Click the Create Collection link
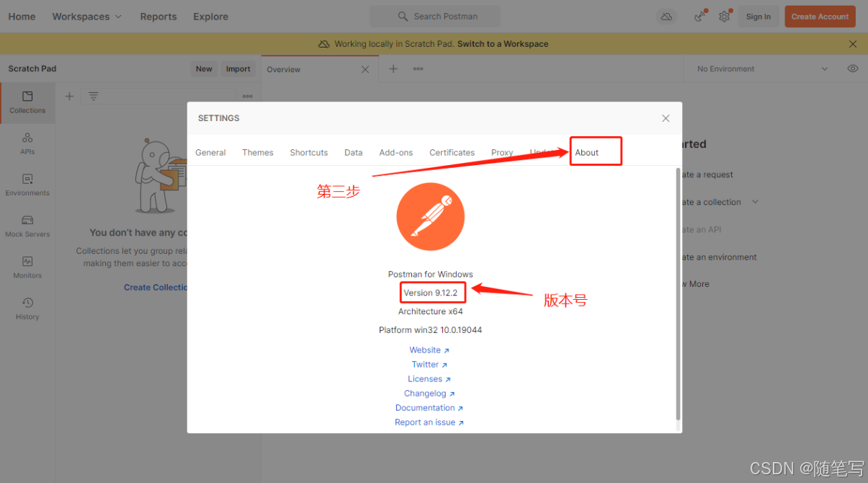 (156, 287)
